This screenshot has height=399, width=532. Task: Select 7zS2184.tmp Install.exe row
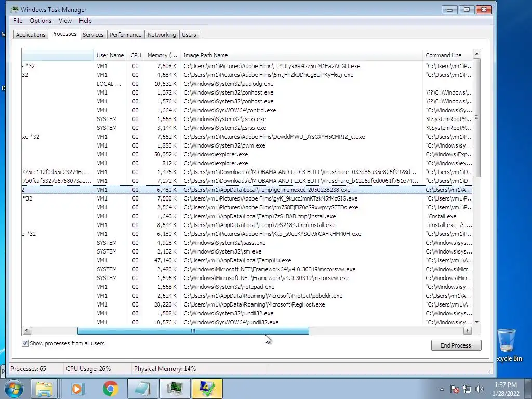point(247,225)
